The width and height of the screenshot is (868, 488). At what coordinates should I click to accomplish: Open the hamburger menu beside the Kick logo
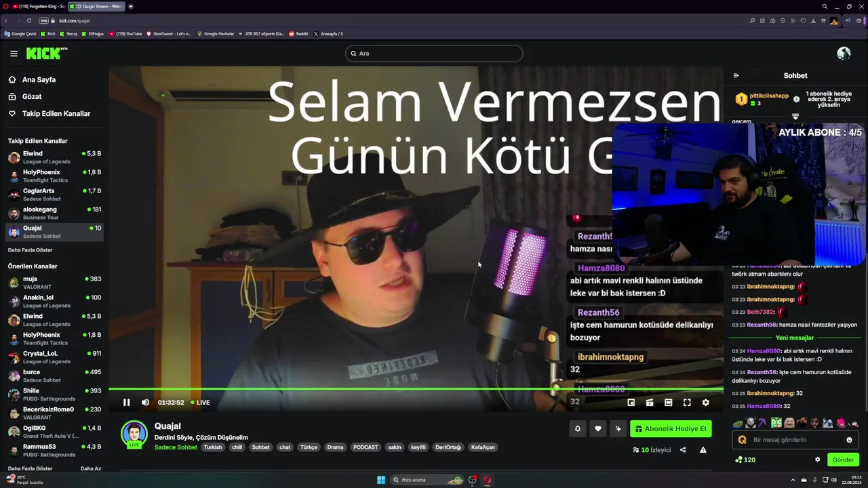14,54
